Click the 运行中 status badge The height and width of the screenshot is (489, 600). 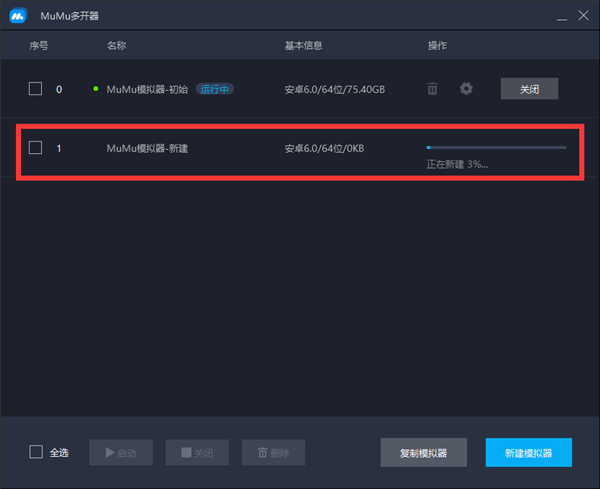tap(215, 89)
